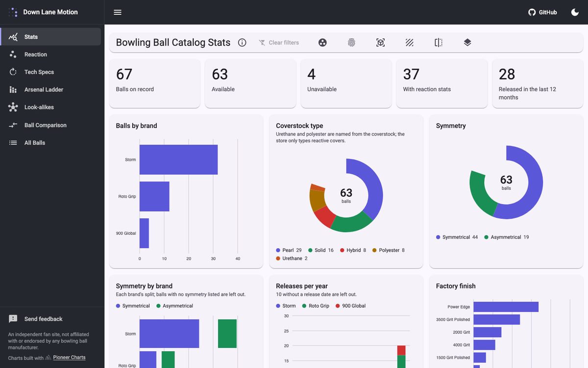The width and height of the screenshot is (588, 368).
Task: Click the "Factory finish" heading
Action: (x=456, y=286)
